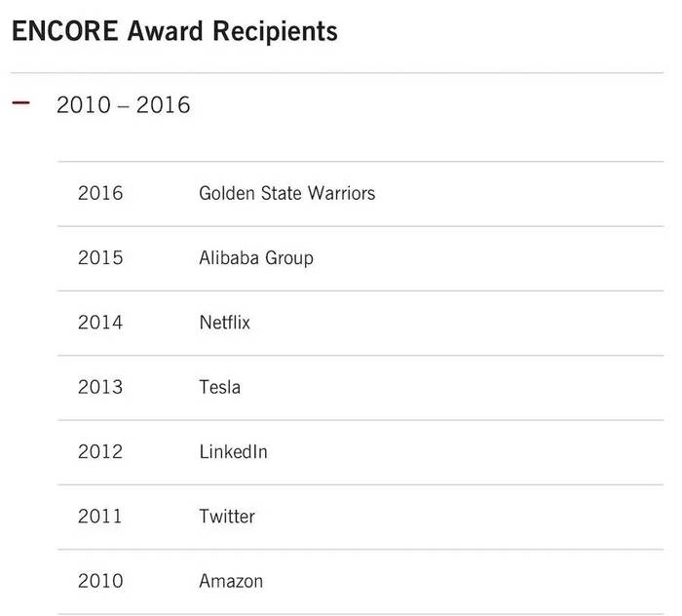
Task: Click Golden State Warriors recipient
Action: pos(287,193)
